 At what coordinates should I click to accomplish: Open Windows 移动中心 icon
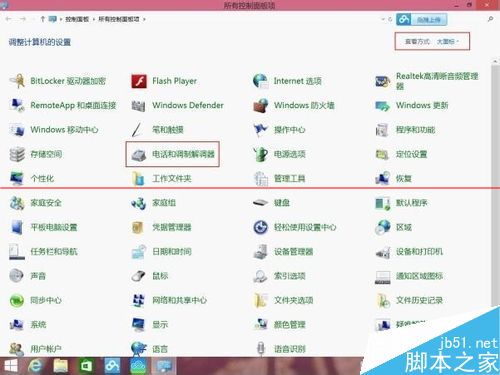point(17,130)
